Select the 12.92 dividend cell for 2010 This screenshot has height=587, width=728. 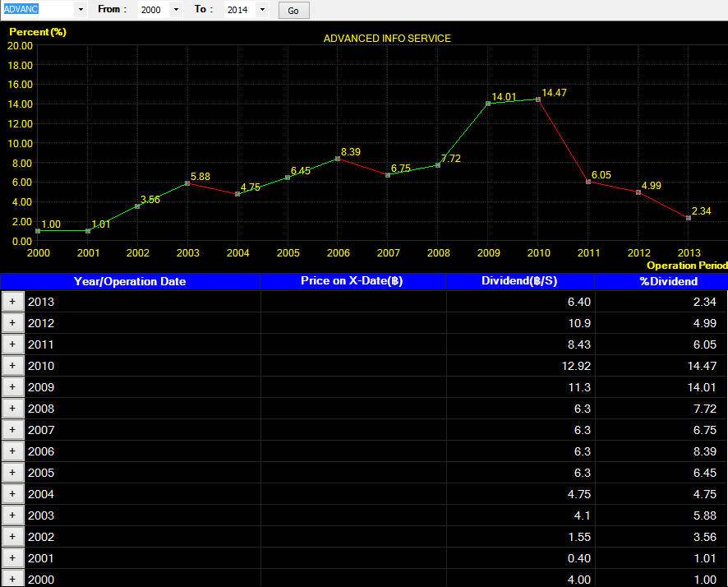tap(520, 366)
